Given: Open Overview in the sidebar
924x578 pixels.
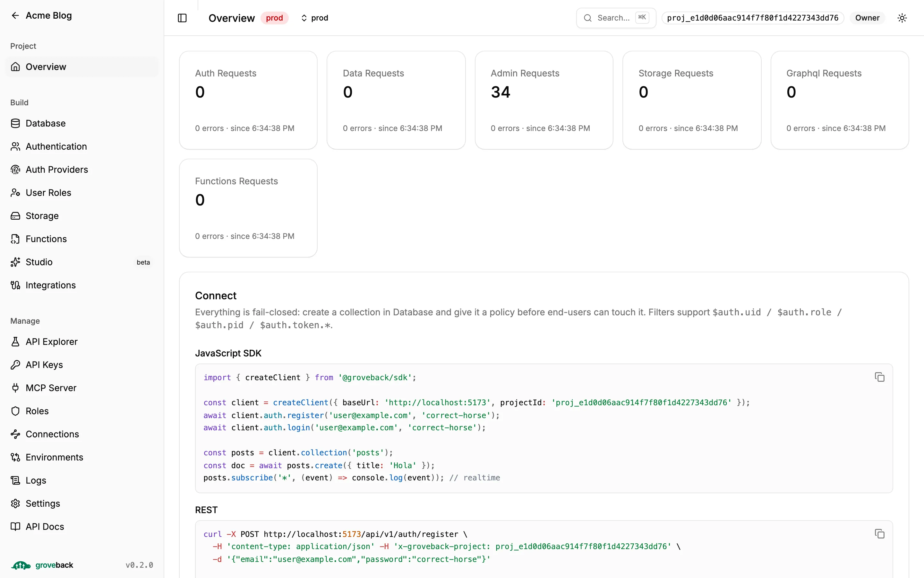Looking at the screenshot, I should point(82,67).
